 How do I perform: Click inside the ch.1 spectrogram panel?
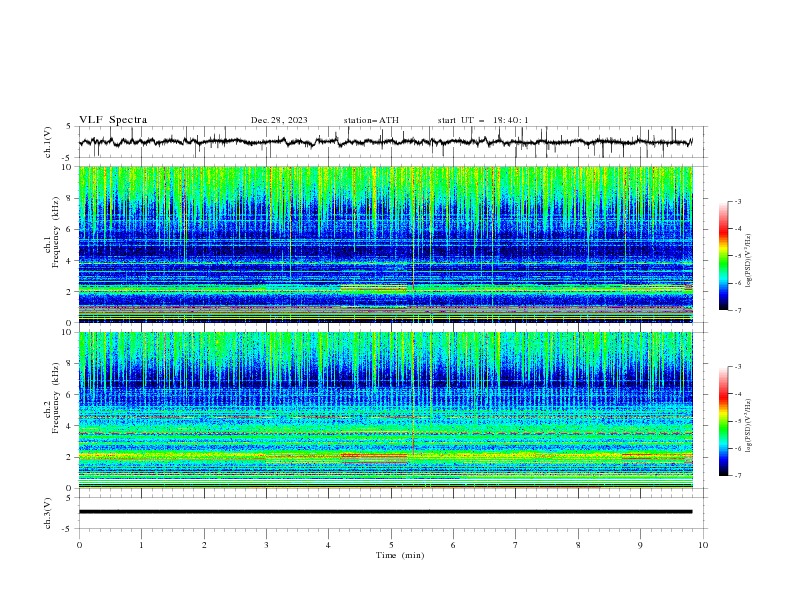(385, 244)
